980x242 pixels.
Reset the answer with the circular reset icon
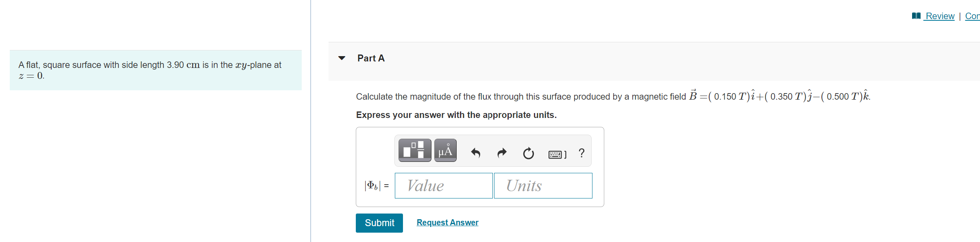[527, 153]
